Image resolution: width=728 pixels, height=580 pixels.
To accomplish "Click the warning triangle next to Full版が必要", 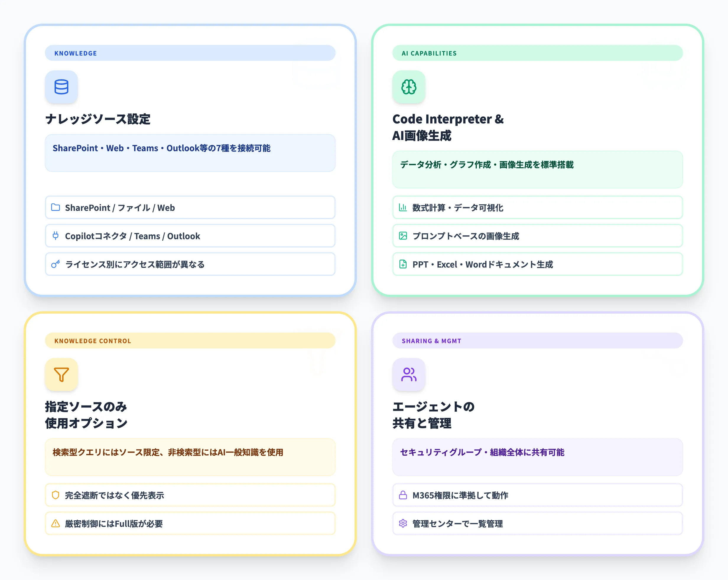I will (x=55, y=523).
